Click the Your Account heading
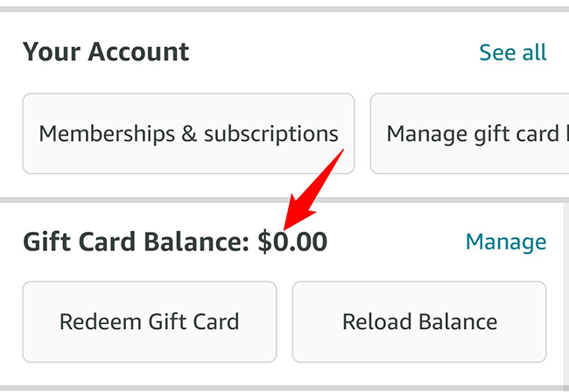 (106, 52)
